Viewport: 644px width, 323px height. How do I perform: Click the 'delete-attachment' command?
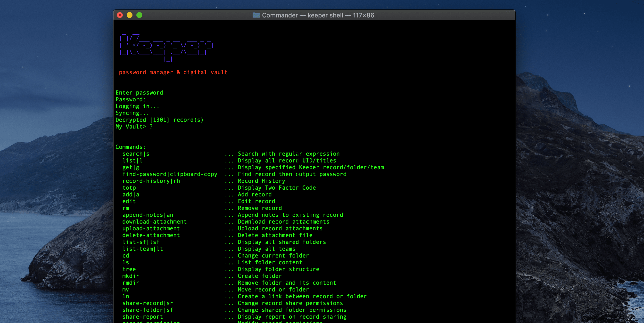[151, 235]
